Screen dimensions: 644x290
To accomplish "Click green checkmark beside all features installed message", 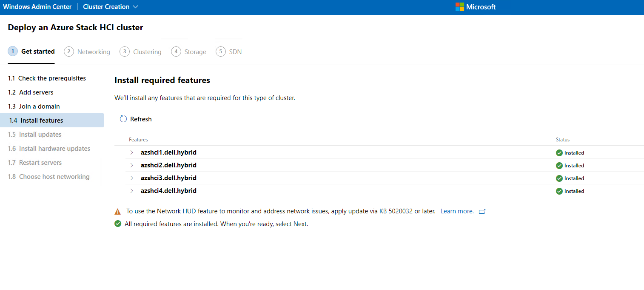I will (118, 224).
